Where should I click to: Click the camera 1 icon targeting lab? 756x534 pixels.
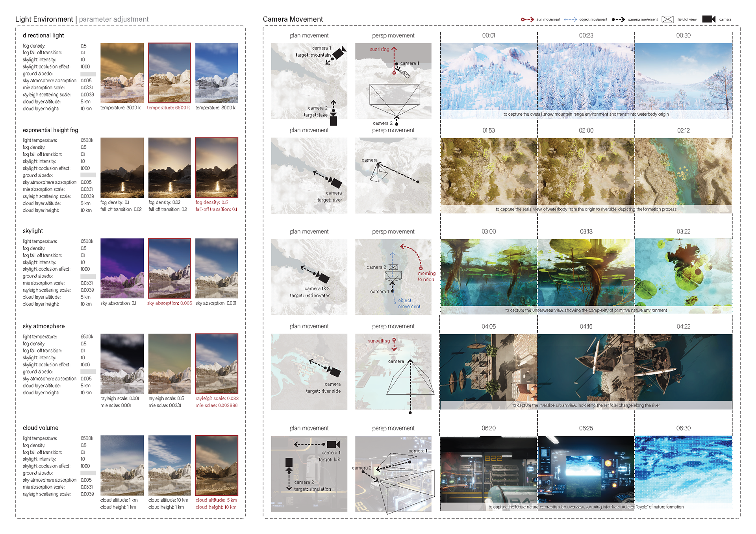[x=333, y=444]
